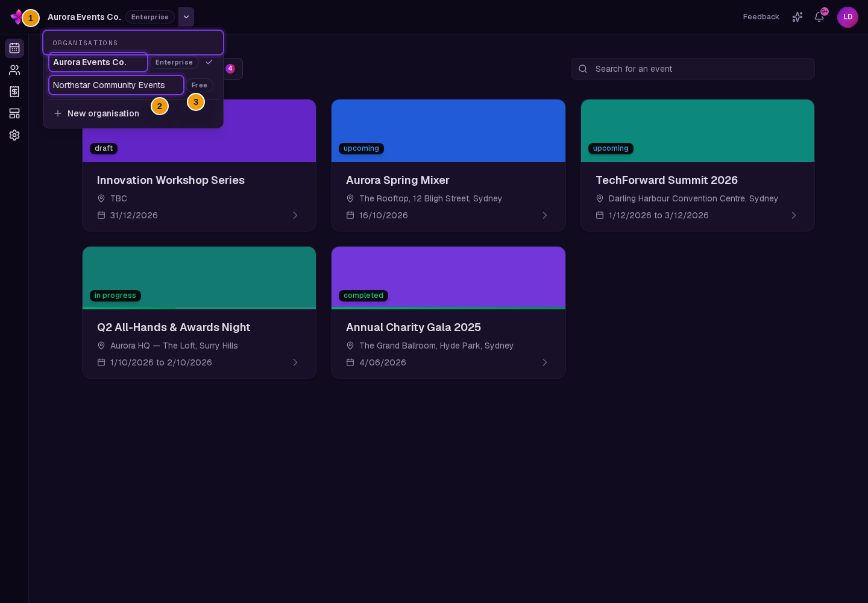The width and height of the screenshot is (868, 603).
Task: Open the Events calendar sidebar icon
Action: (14, 48)
